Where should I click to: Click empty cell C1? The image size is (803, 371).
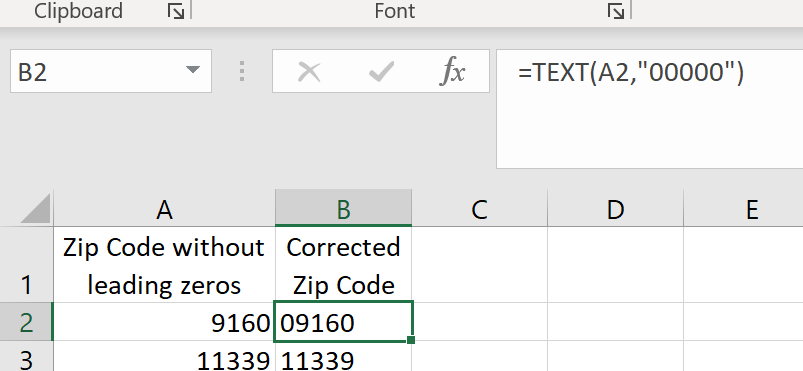[x=479, y=264]
